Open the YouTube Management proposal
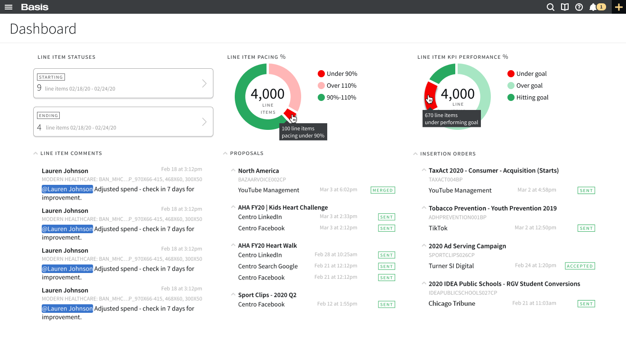626x364 pixels. (x=268, y=190)
